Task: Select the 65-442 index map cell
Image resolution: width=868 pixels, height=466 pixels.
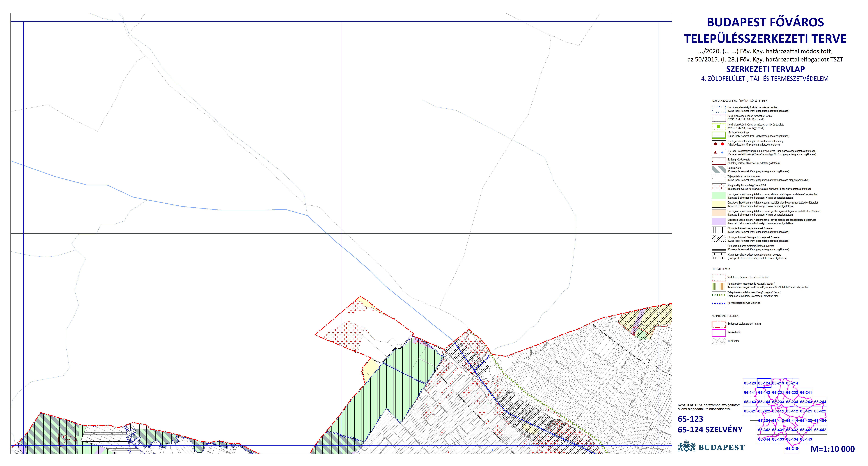Action: (820, 430)
